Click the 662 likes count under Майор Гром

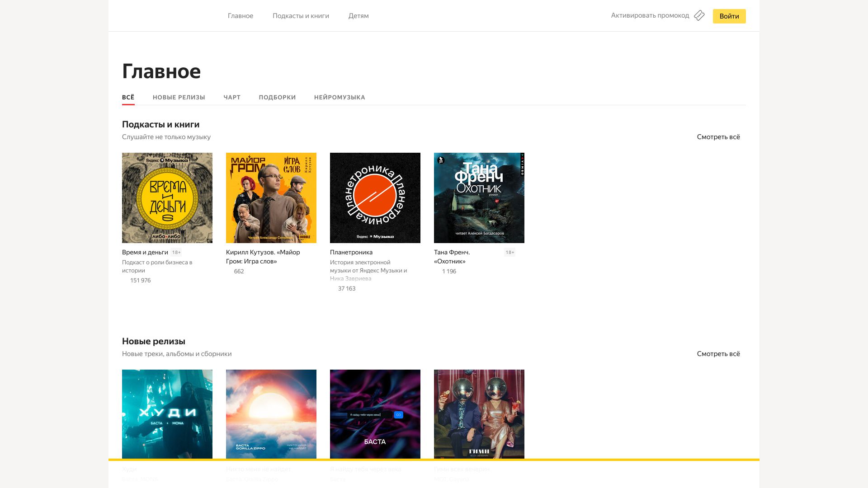coord(239,271)
